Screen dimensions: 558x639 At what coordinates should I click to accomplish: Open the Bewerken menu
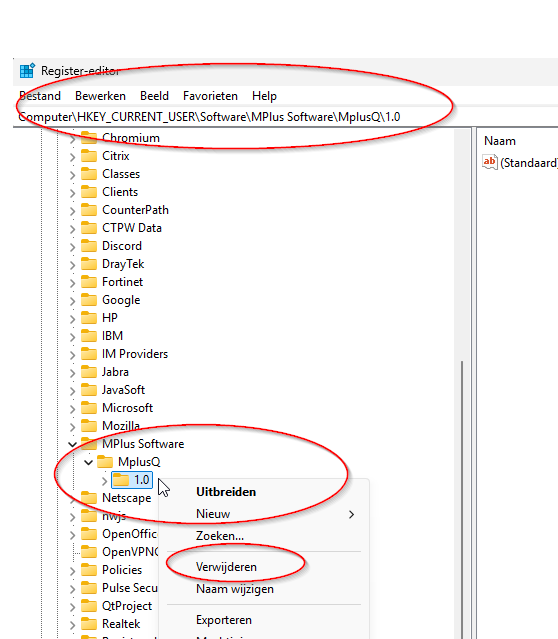click(100, 96)
